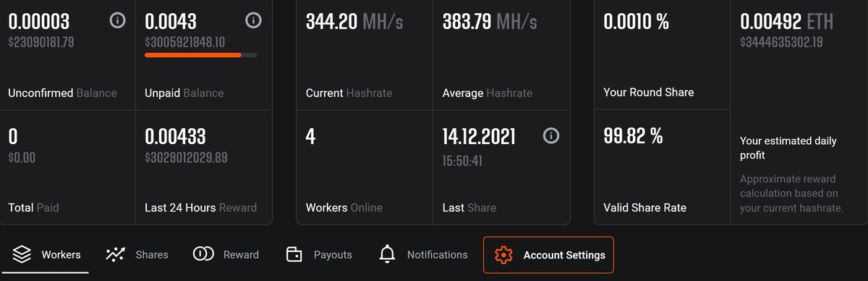Click the Reward coins icon
Image resolution: width=868 pixels, height=281 pixels.
(203, 254)
